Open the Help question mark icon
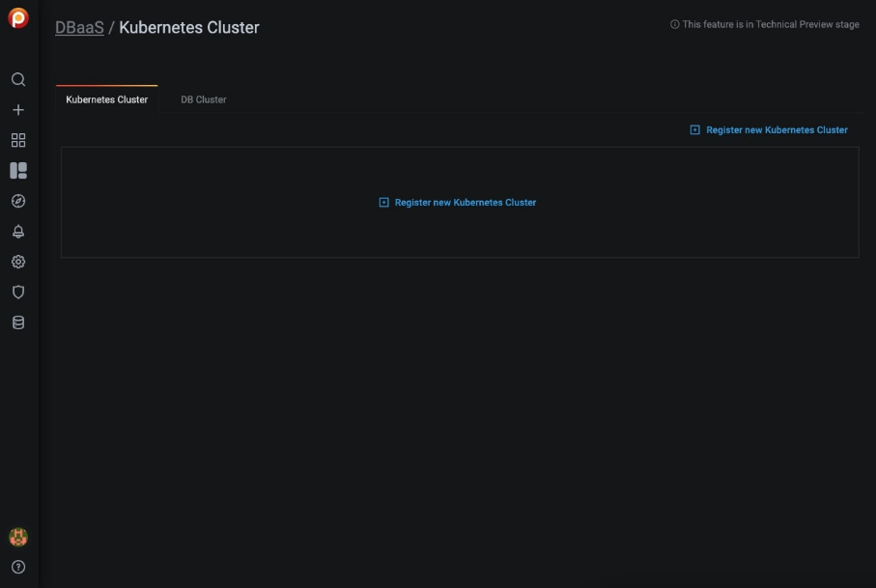Image resolution: width=876 pixels, height=588 pixels. [x=18, y=567]
